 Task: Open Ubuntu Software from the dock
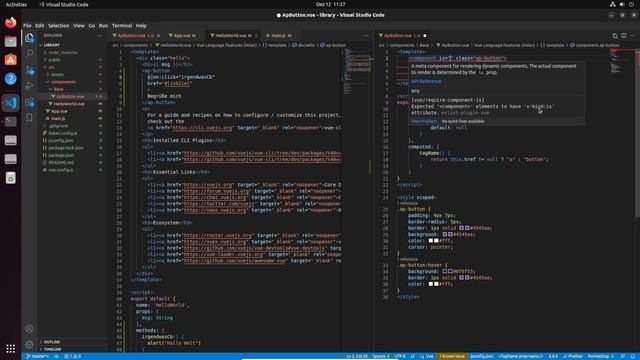(11, 60)
